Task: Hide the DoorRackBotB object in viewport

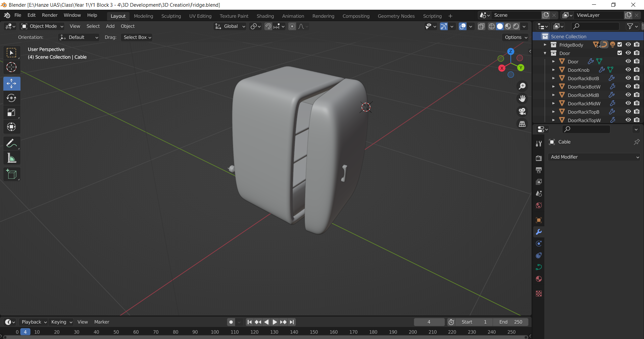Action: coord(628,78)
